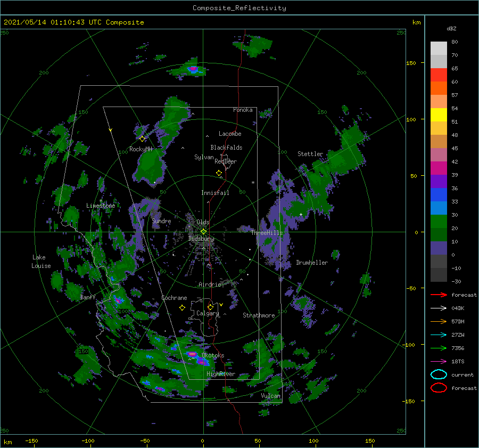Click the magenta storm cell near Banff
479x448 pixels.
tap(118, 300)
